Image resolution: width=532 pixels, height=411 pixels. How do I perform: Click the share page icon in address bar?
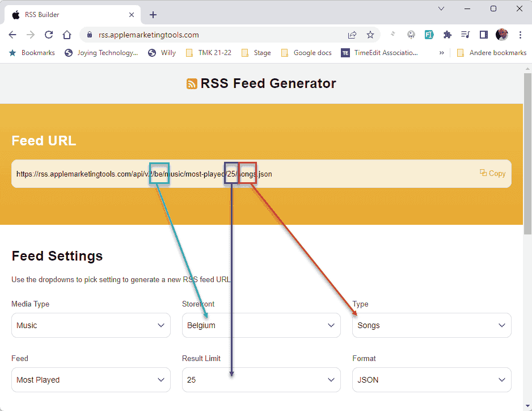(352, 35)
